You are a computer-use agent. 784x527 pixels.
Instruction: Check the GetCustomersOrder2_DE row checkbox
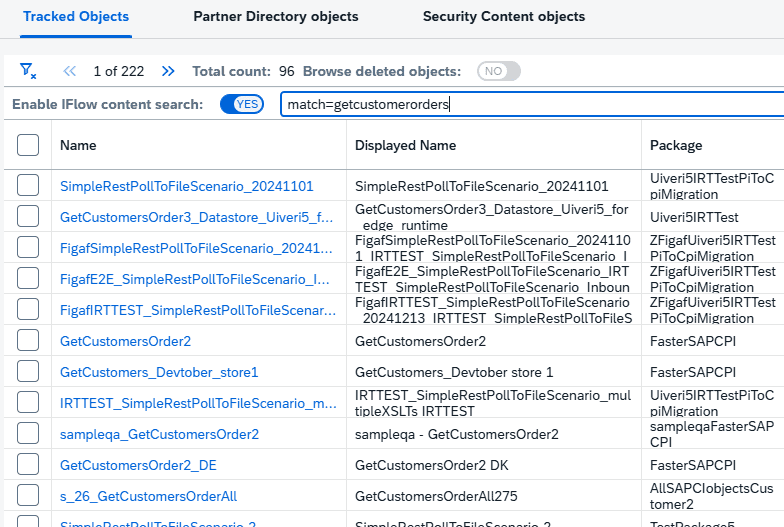click(28, 464)
